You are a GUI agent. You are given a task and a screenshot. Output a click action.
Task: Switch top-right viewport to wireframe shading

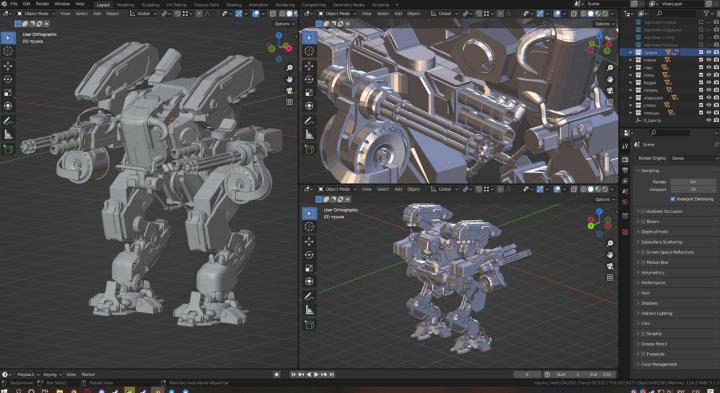click(584, 14)
